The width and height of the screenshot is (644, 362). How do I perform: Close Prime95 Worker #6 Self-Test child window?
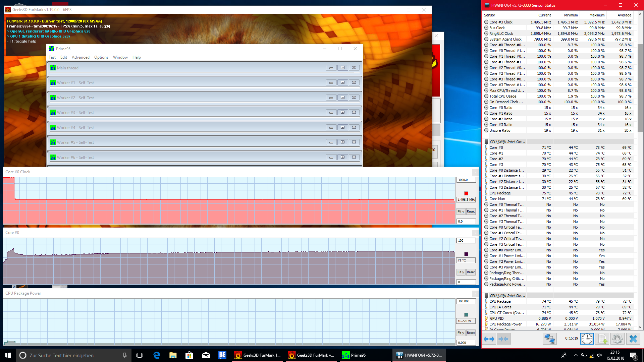tap(354, 157)
